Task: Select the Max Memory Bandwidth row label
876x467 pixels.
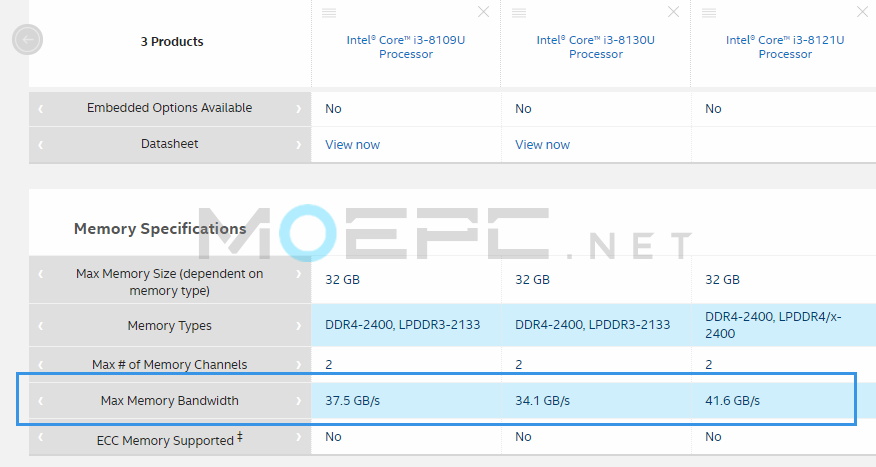Action: tap(169, 401)
